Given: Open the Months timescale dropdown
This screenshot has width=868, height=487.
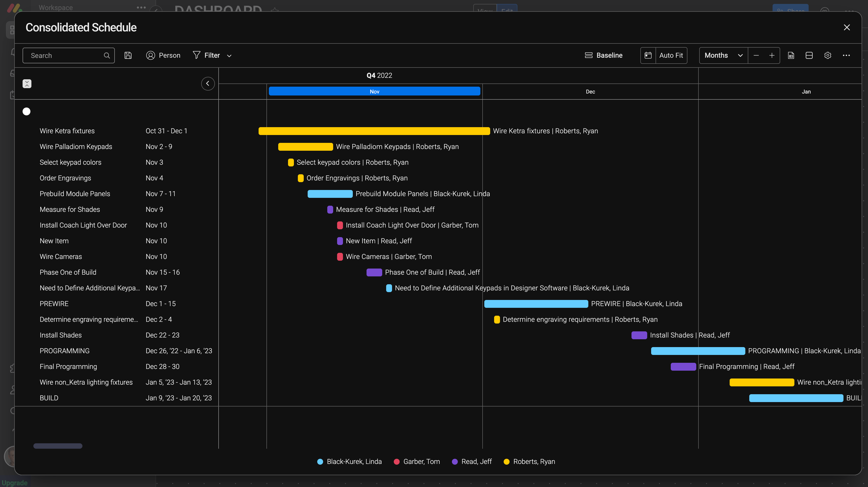Looking at the screenshot, I should click(x=723, y=55).
